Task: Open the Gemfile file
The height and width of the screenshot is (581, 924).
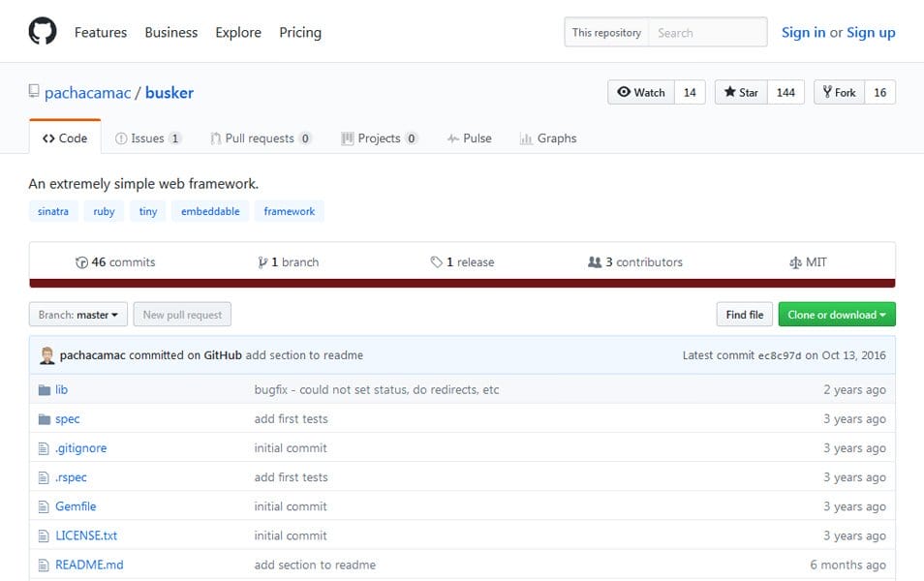Action: (76, 506)
